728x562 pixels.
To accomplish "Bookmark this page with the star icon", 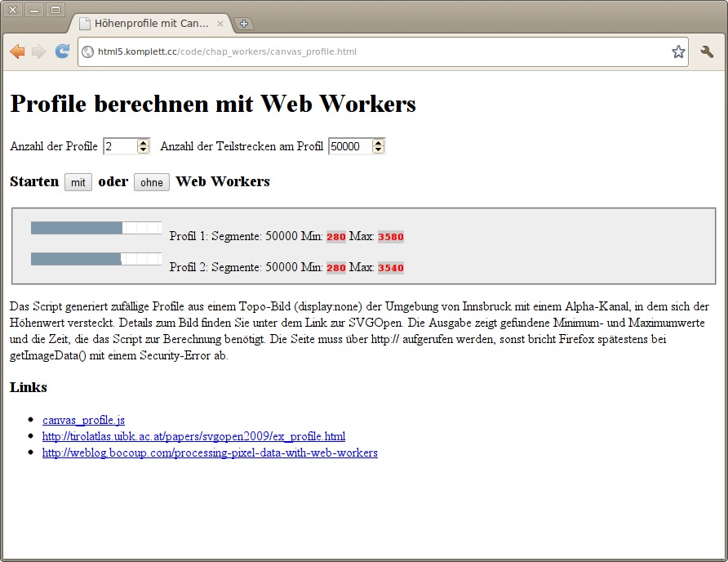I will [678, 51].
